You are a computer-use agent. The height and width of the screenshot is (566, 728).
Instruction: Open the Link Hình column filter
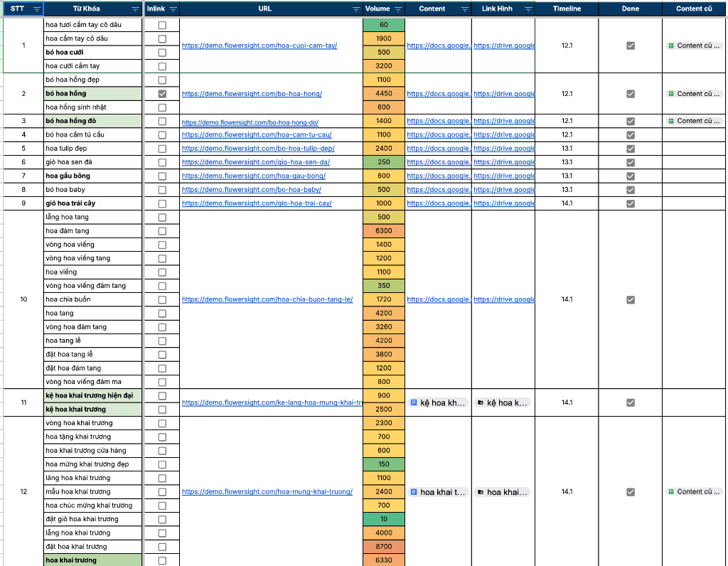click(x=528, y=9)
